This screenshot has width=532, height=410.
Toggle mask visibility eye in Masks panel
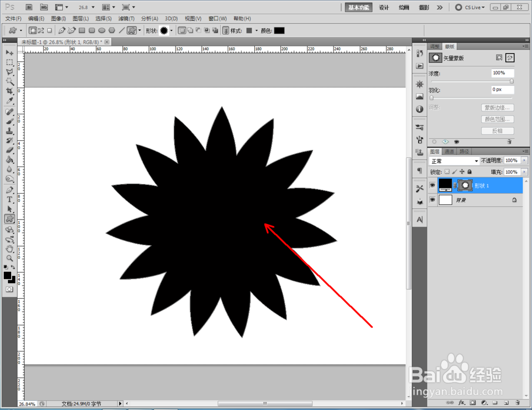pyautogui.click(x=456, y=142)
